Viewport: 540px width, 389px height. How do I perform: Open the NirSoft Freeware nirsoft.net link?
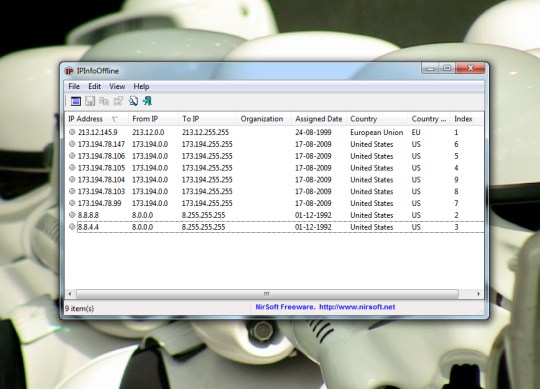tap(325, 307)
